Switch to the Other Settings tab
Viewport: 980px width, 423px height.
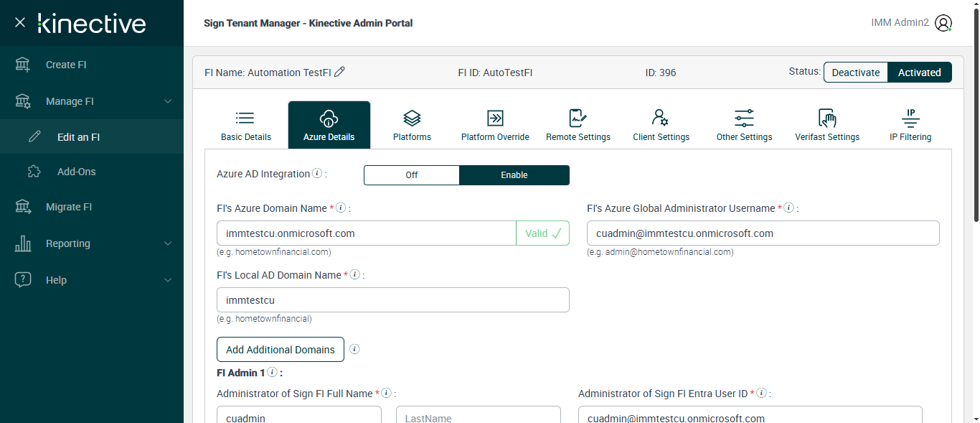pos(744,125)
